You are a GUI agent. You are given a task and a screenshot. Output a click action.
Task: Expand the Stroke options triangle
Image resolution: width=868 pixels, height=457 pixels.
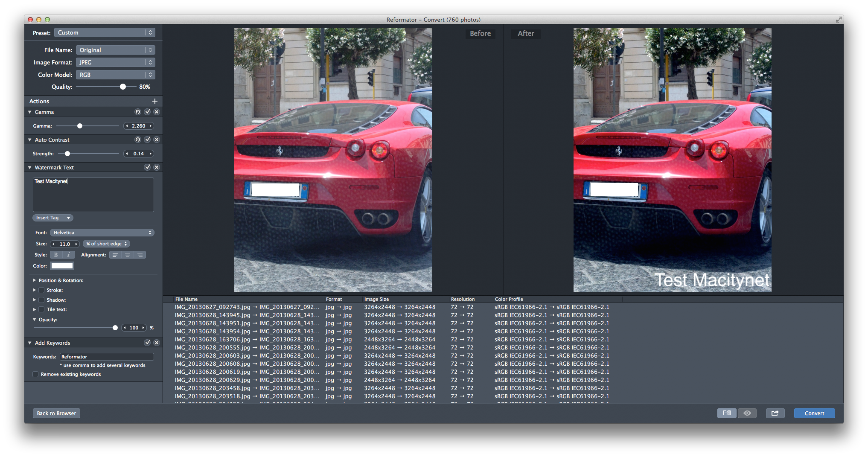point(35,290)
